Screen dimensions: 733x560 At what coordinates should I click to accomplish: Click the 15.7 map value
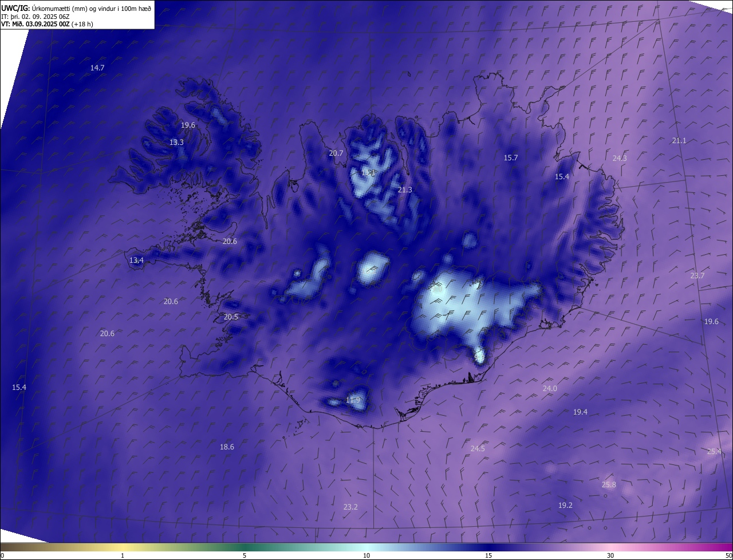(x=511, y=157)
